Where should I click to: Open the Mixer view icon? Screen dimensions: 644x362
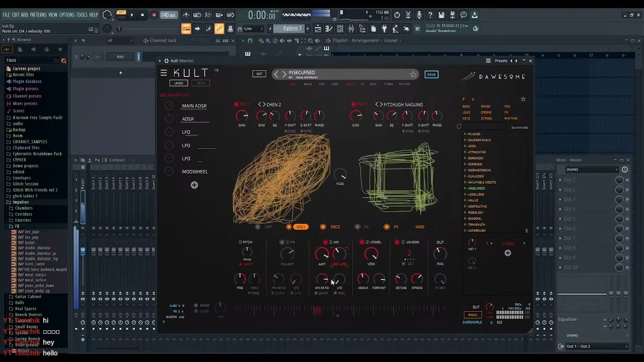coord(351,29)
